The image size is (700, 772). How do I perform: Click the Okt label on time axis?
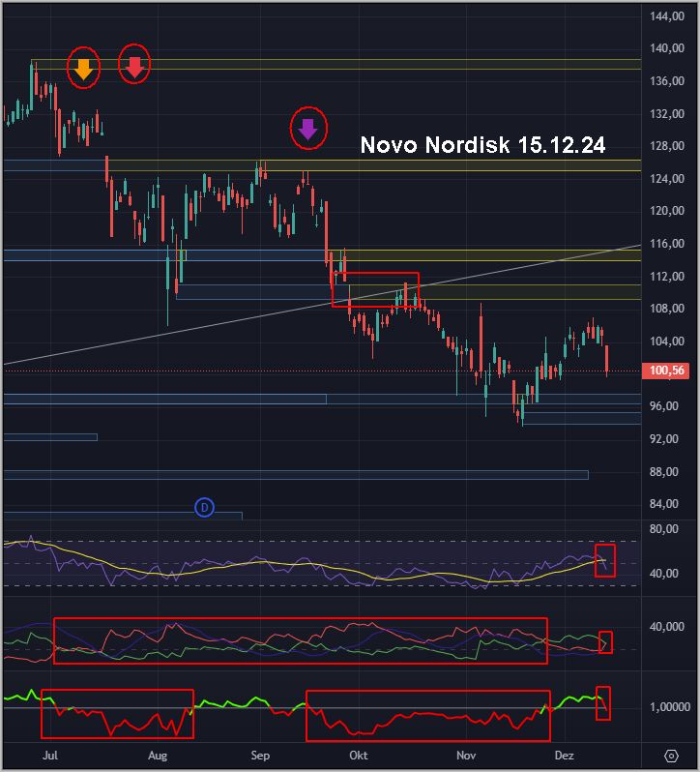(358, 755)
